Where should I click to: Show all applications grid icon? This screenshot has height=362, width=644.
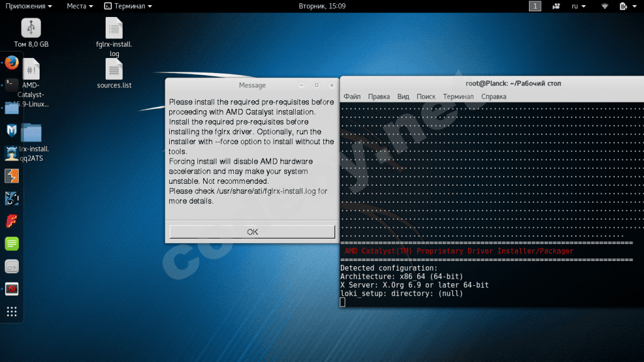(11, 312)
